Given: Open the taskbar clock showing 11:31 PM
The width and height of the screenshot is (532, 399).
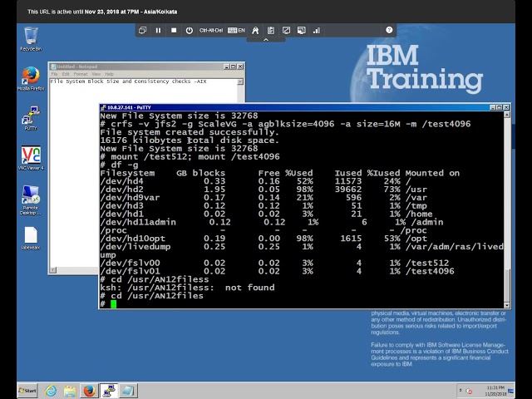Looking at the screenshot, I should [x=495, y=391].
